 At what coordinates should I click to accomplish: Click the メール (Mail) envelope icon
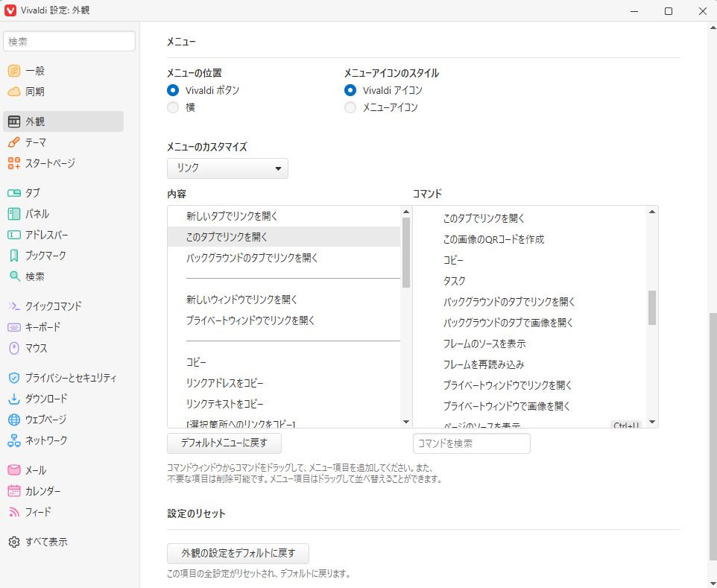pyautogui.click(x=14, y=470)
